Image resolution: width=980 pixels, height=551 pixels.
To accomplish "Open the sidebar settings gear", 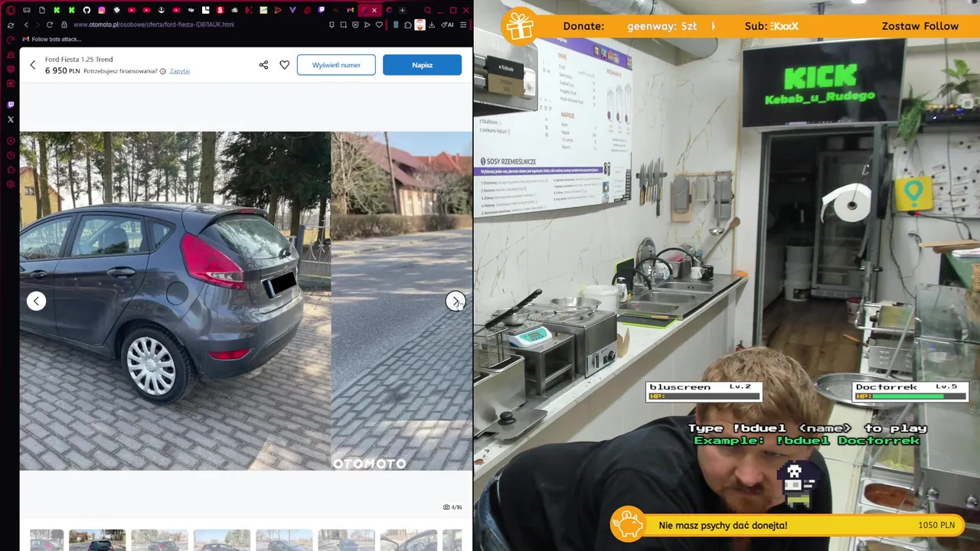I will pos(11,184).
